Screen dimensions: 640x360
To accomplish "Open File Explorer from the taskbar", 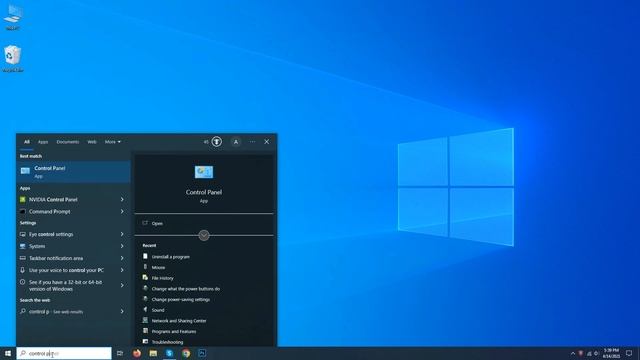I will pyautogui.click(x=153, y=353).
